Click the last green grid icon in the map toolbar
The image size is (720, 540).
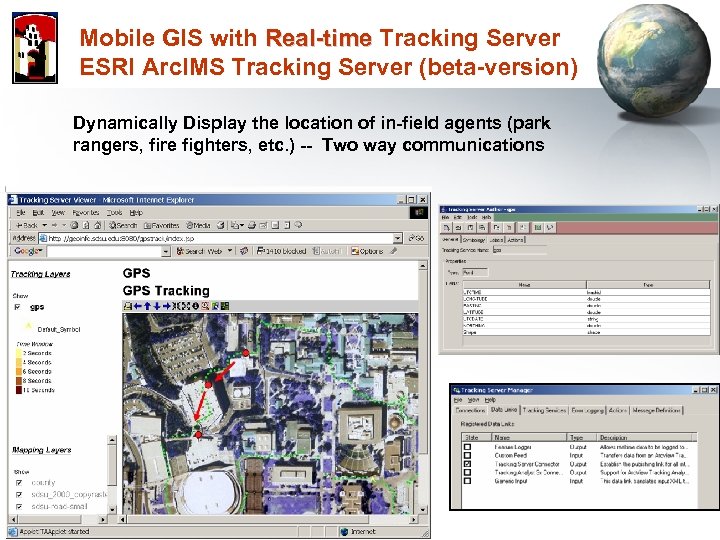(225, 306)
